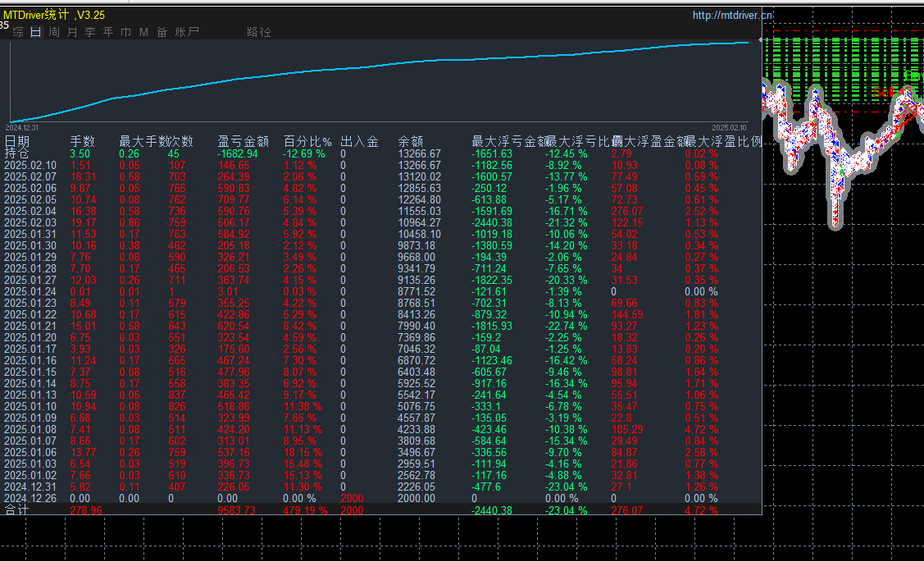Open the 周 weekly statistics tab
The image size is (924, 562).
[54, 32]
